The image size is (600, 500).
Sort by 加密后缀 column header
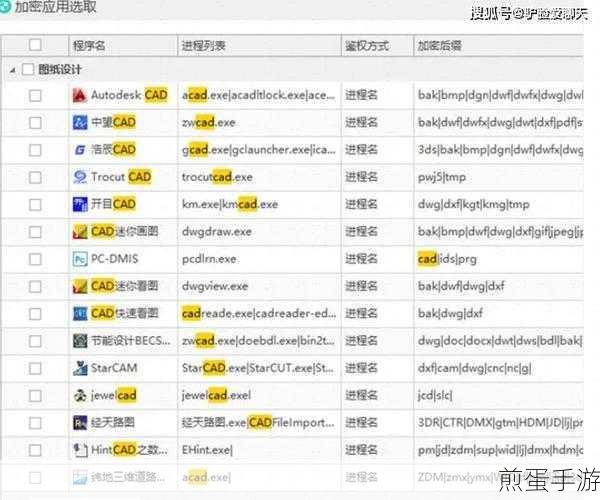(x=499, y=46)
